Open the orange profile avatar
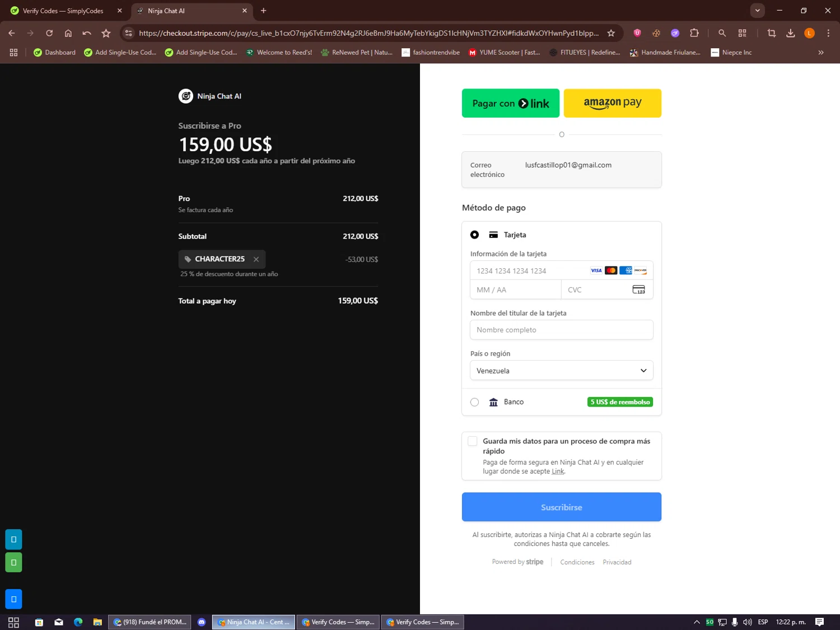Image resolution: width=840 pixels, height=630 pixels. pos(809,33)
